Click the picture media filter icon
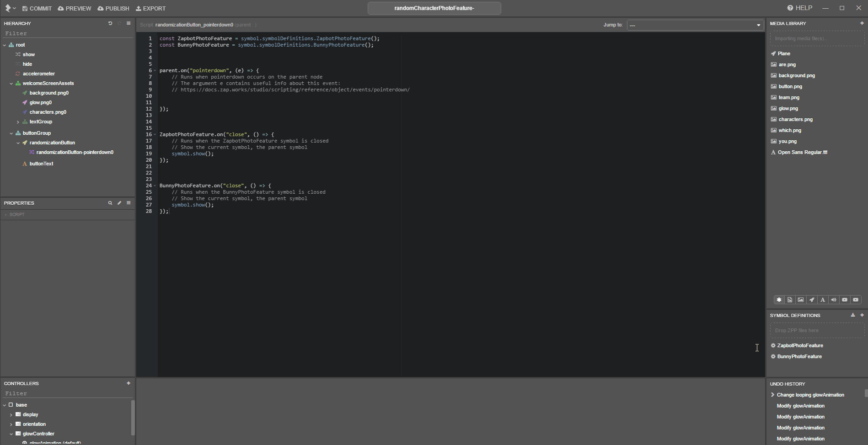The width and height of the screenshot is (868, 445). pyautogui.click(x=801, y=300)
